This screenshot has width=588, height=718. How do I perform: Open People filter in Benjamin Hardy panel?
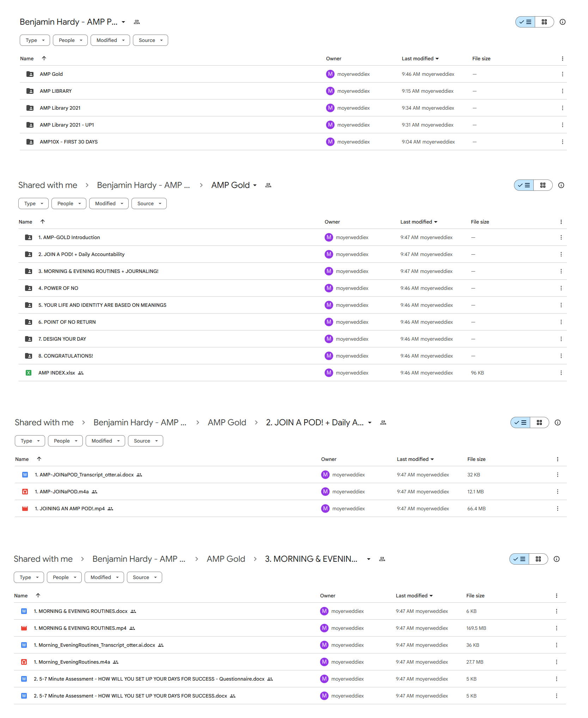(70, 40)
